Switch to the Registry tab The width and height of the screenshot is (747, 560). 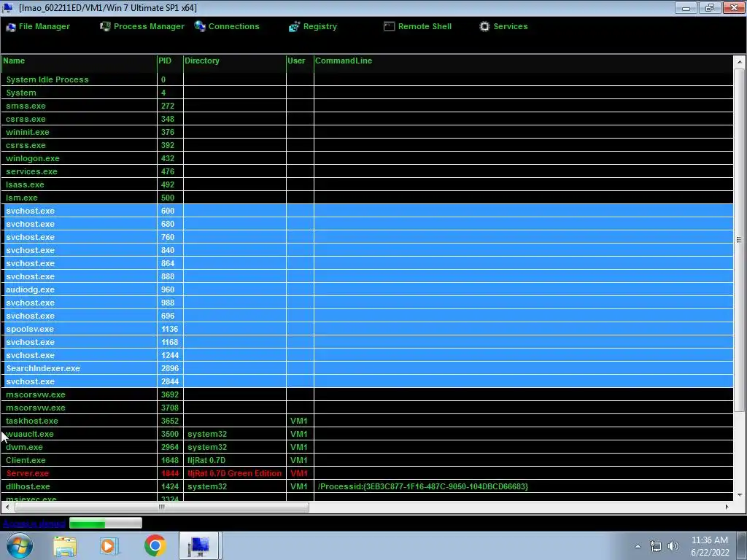click(x=312, y=27)
